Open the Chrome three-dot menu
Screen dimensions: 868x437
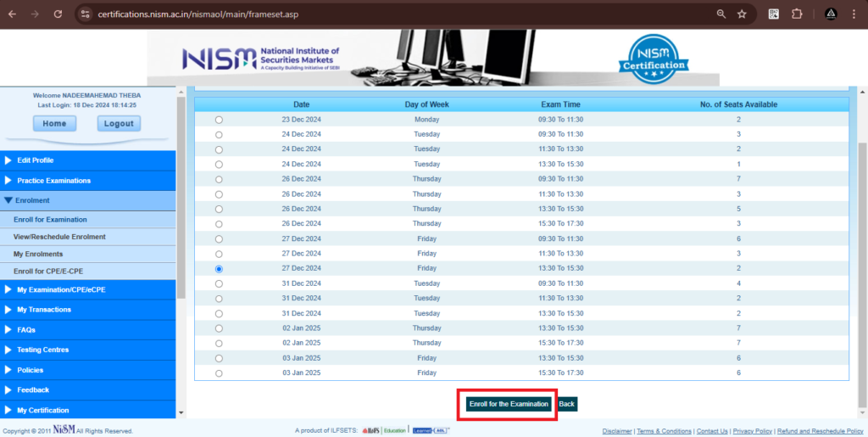tap(854, 14)
